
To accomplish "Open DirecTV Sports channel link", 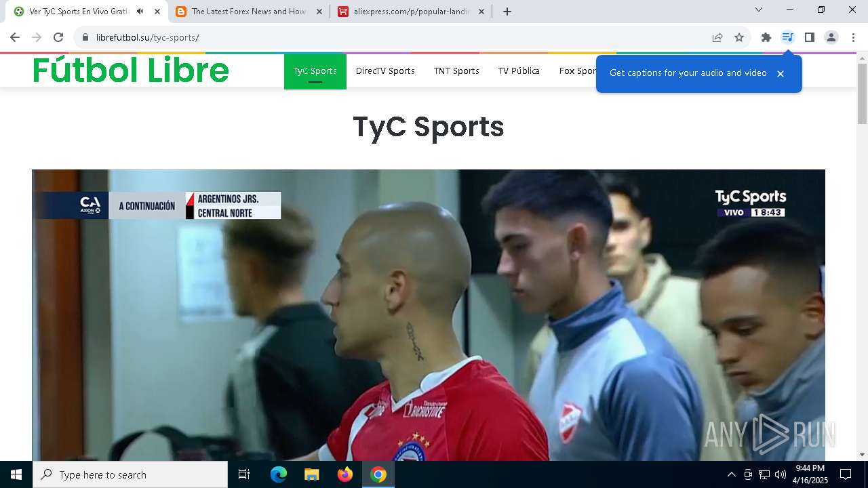I will pos(385,71).
